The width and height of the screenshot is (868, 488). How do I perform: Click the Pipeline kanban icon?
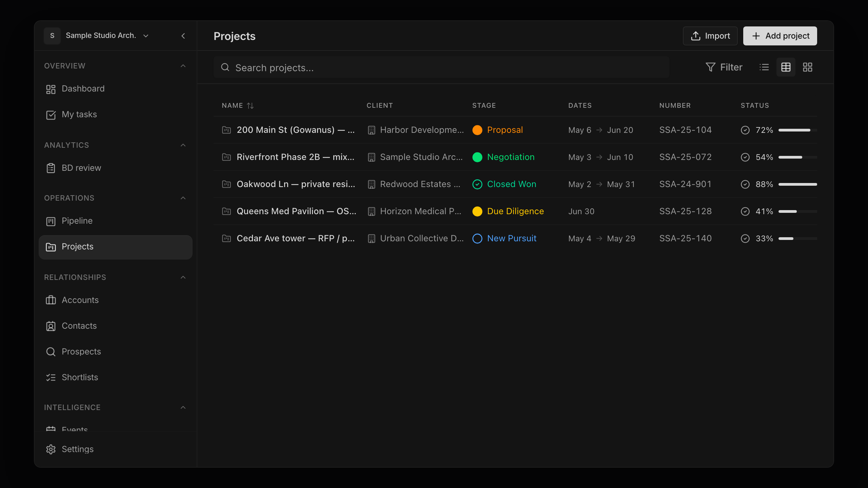(51, 221)
